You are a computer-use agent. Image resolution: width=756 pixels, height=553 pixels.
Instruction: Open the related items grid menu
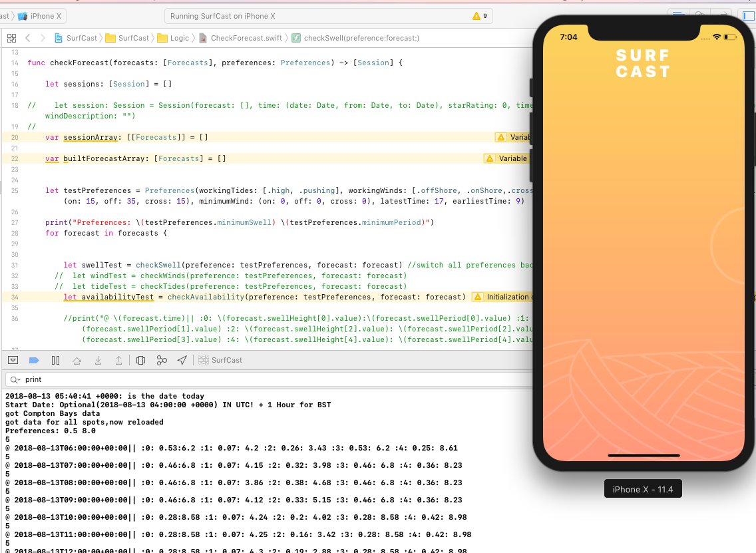point(11,38)
